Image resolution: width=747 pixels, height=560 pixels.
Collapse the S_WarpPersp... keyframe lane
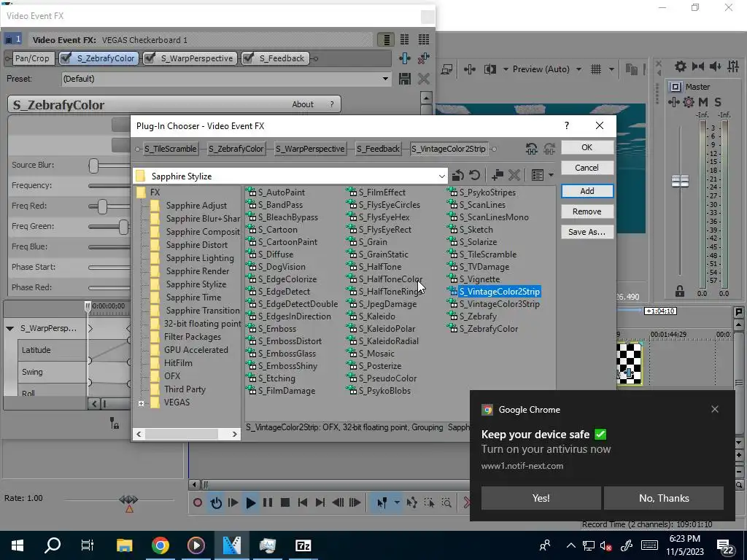10,329
